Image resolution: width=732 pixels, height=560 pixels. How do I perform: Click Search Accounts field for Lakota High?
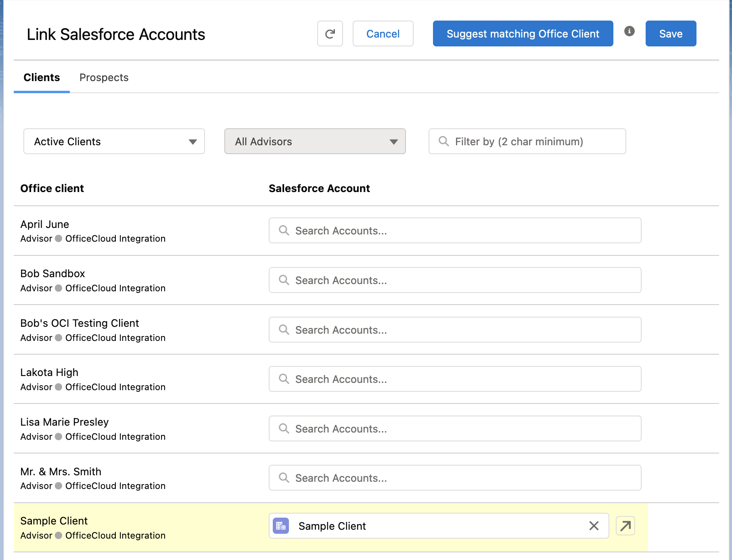point(455,379)
